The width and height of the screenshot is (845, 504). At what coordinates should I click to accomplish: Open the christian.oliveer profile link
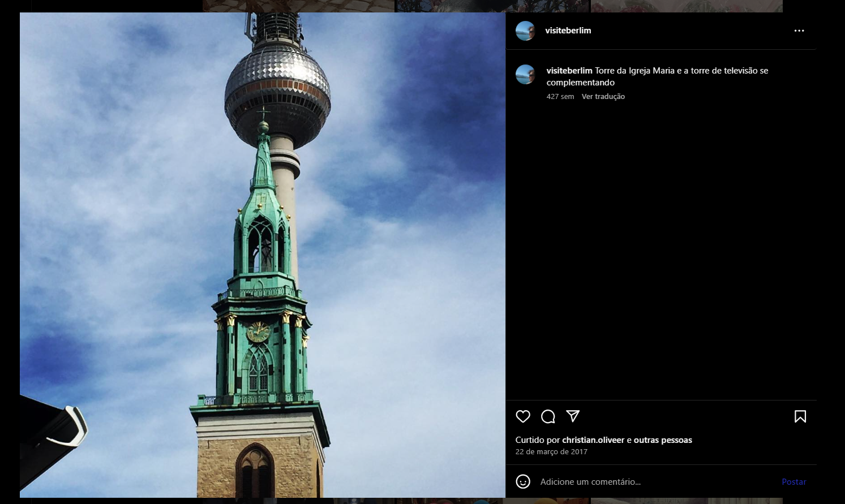(593, 440)
